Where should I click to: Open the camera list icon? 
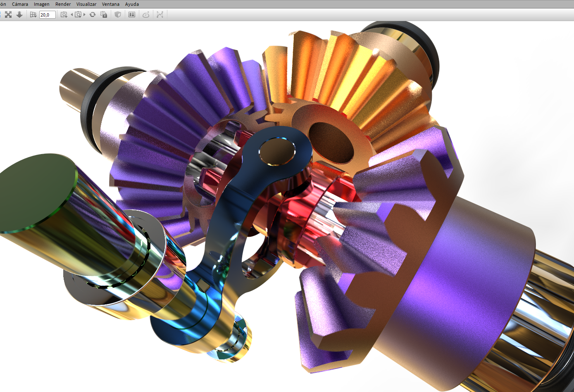(x=78, y=14)
